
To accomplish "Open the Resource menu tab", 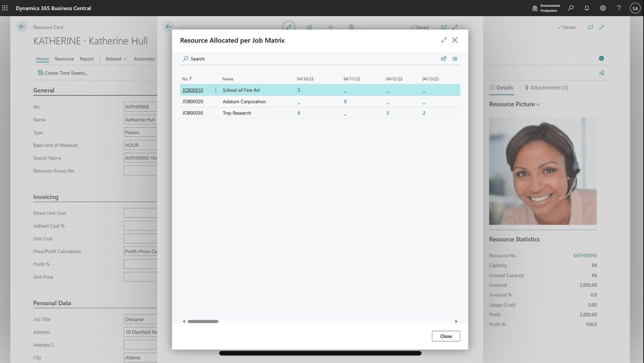I will point(64,59).
